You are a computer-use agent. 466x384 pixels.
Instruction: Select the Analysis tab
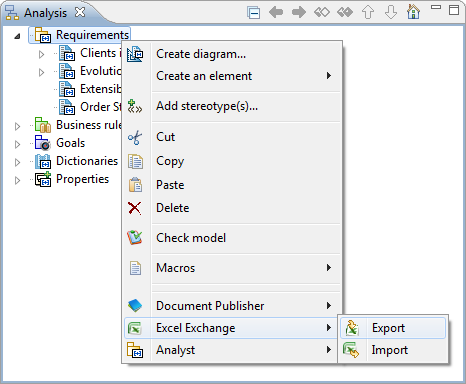coord(45,13)
